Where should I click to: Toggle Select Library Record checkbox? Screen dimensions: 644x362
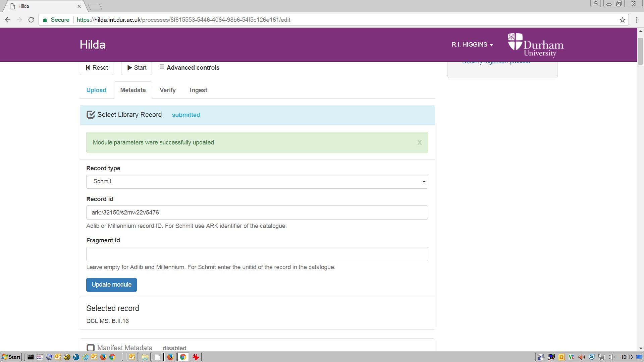tap(91, 115)
